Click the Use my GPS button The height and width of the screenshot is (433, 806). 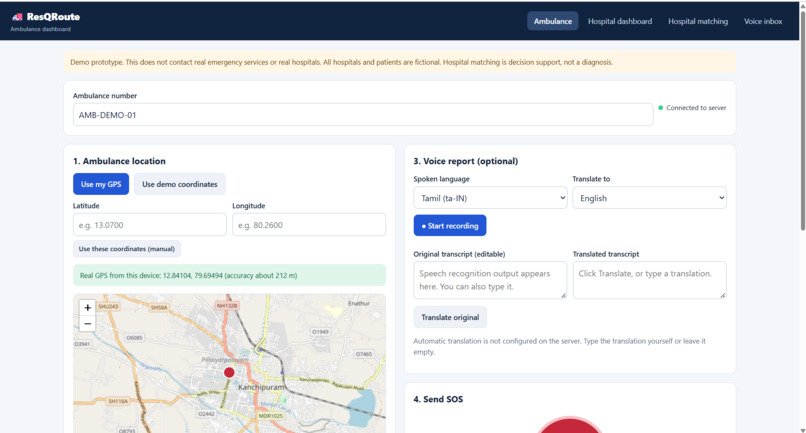tap(101, 184)
